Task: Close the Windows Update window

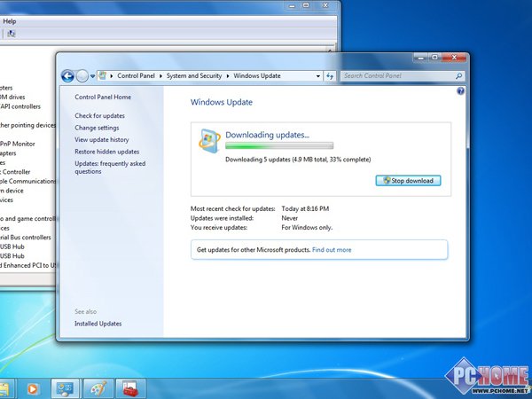Action: click(x=454, y=58)
